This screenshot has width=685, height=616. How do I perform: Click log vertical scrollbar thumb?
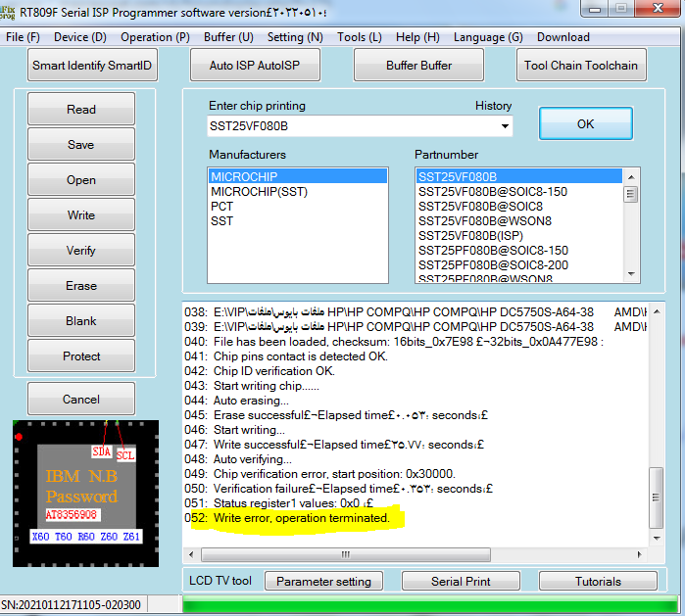coord(656,498)
